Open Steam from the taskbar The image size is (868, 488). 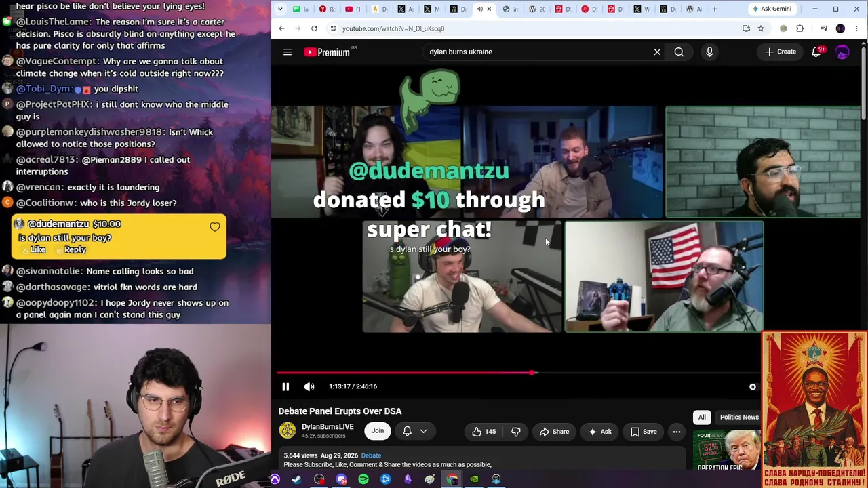296,479
